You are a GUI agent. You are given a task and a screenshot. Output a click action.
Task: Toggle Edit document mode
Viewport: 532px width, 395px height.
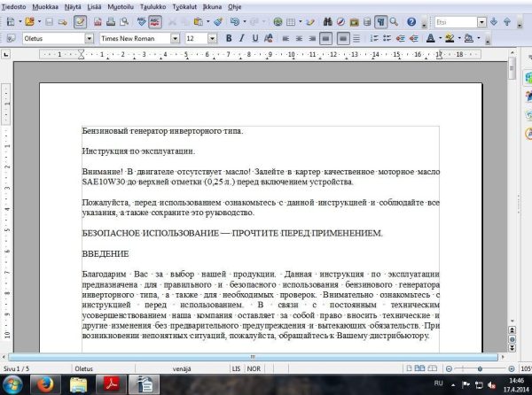point(80,22)
